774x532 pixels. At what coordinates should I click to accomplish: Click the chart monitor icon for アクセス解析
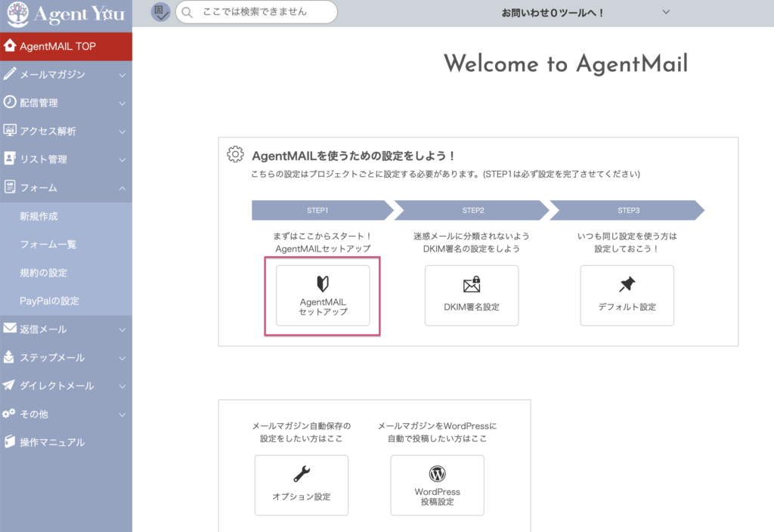(9, 130)
